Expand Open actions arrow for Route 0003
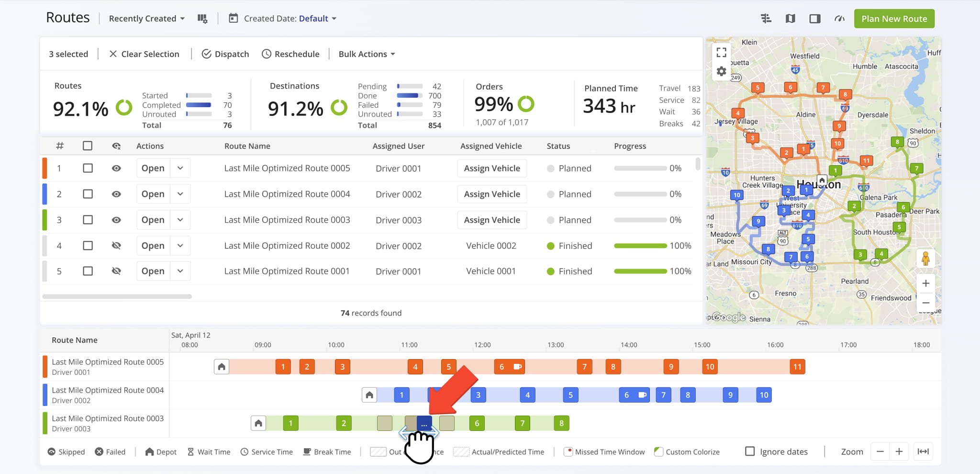This screenshot has height=474, width=980. tap(180, 220)
